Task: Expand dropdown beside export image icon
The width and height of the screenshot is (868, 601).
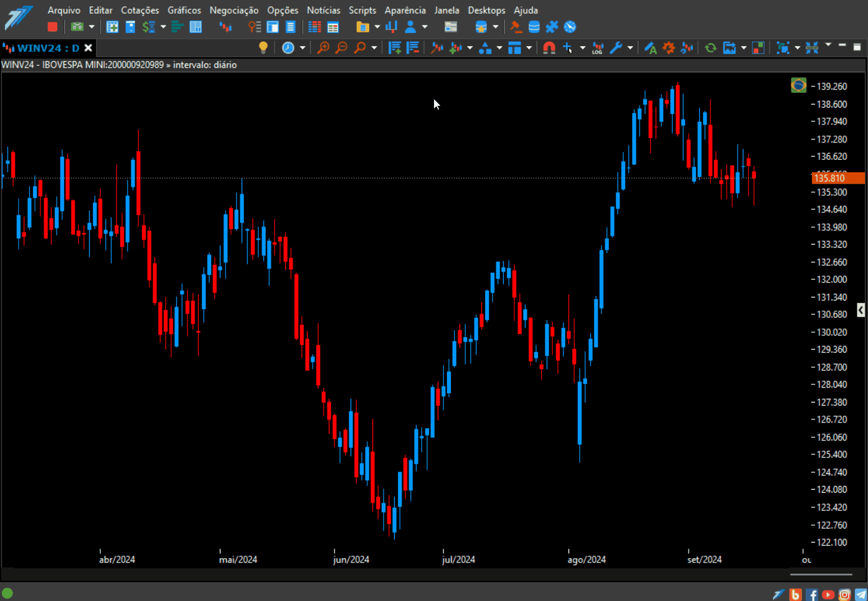Action: (x=743, y=48)
